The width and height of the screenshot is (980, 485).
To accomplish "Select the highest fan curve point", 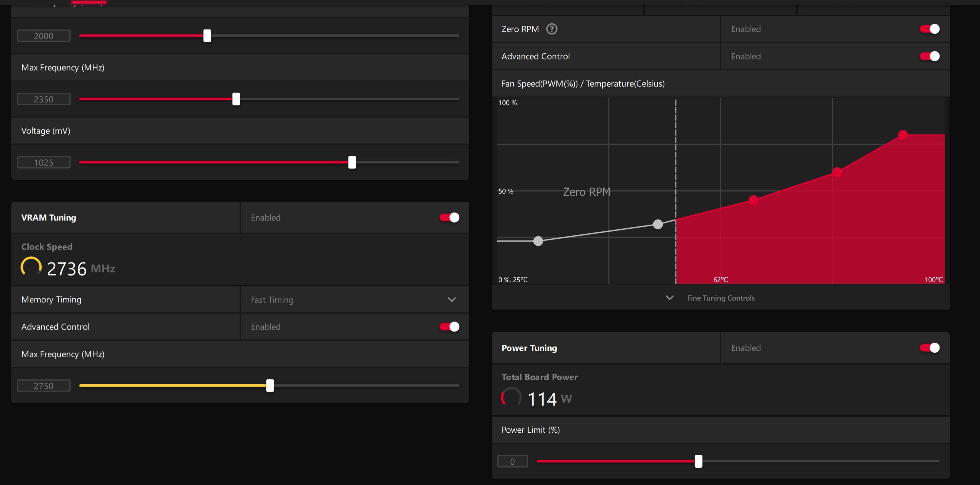I will tap(903, 135).
